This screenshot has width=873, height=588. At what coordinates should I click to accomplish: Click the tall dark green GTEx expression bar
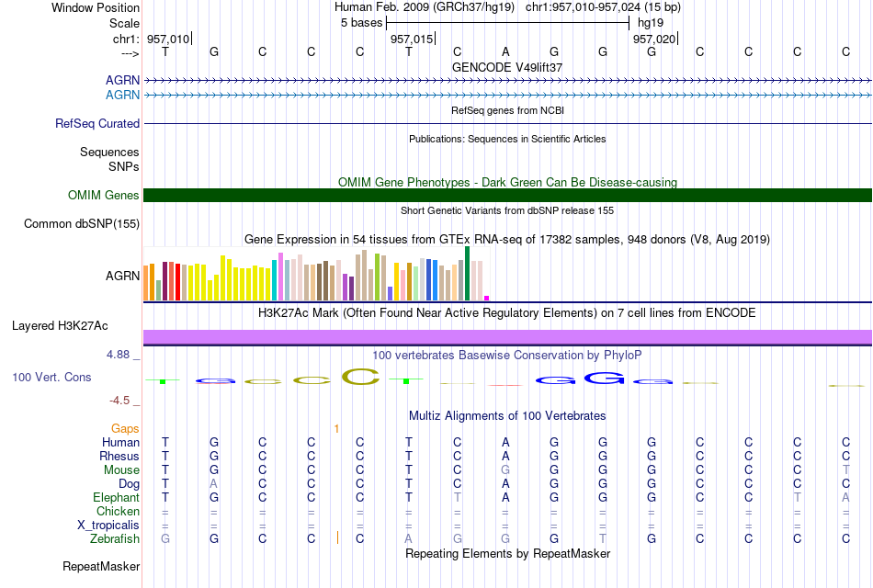click(x=467, y=274)
